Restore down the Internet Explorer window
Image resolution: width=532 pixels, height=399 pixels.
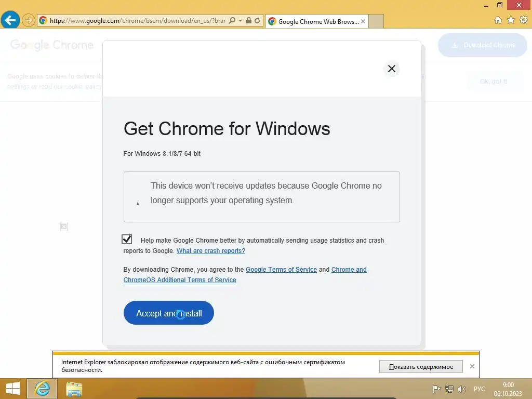coord(500,5)
